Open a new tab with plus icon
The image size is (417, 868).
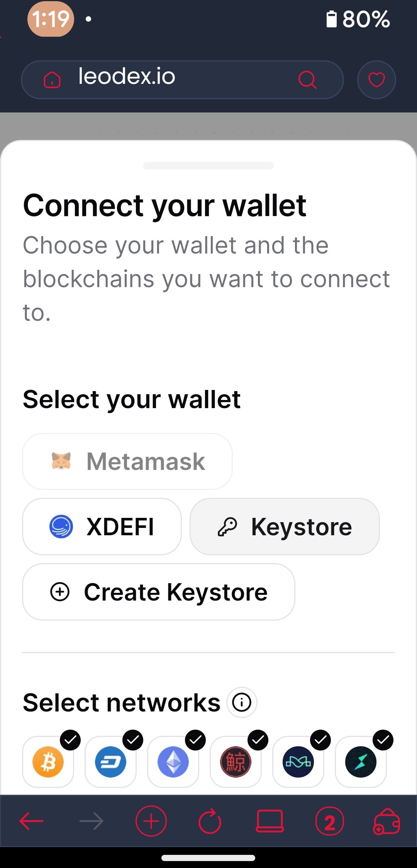point(151,821)
